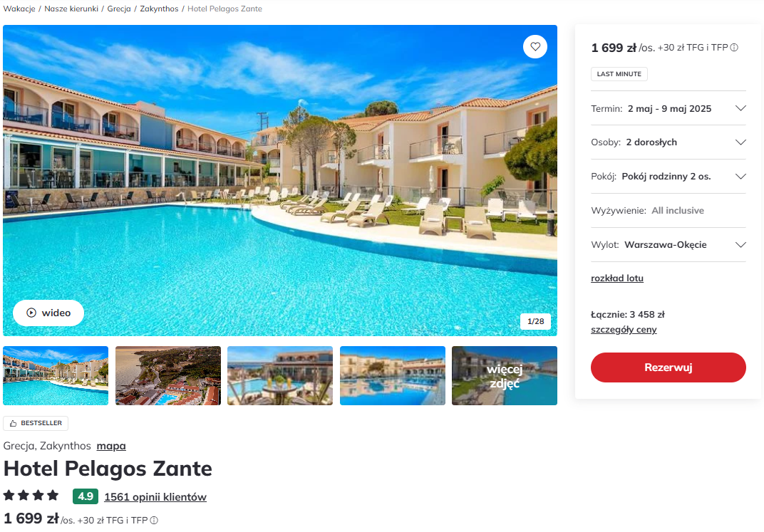Open 1561 opinii klientów reviews
Image resolution: width=764 pixels, height=532 pixels.
155,497
